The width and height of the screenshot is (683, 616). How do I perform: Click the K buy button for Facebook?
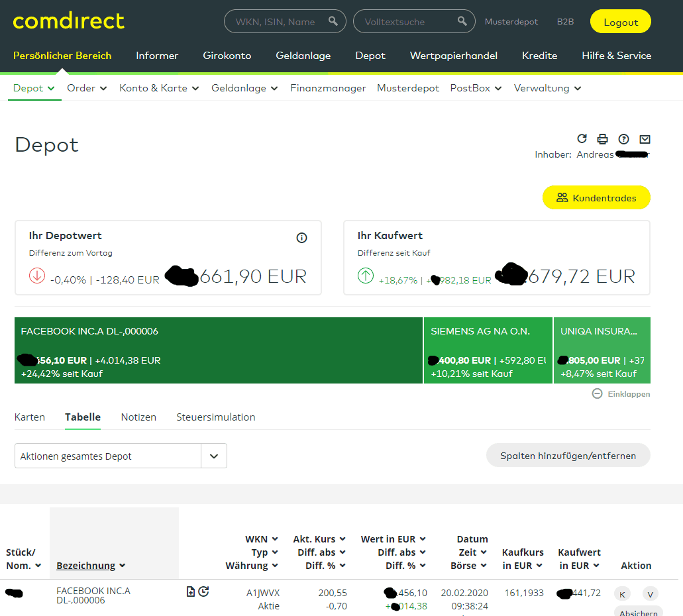[622, 594]
